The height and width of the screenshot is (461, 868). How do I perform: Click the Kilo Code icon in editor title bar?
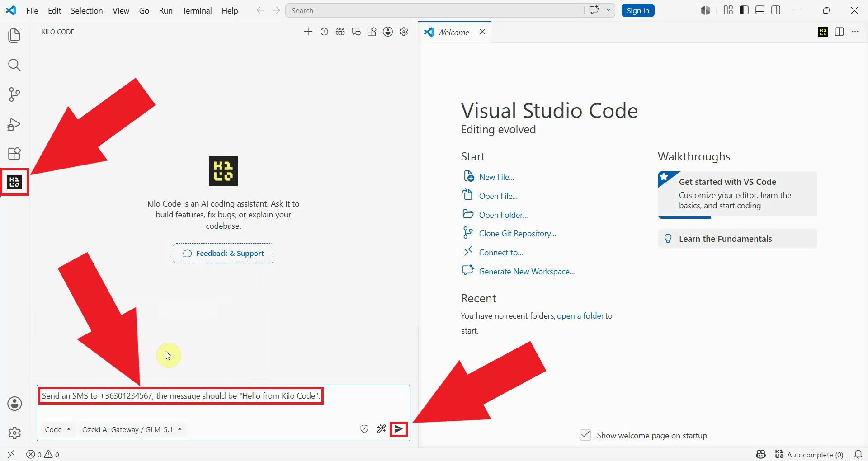823,32
